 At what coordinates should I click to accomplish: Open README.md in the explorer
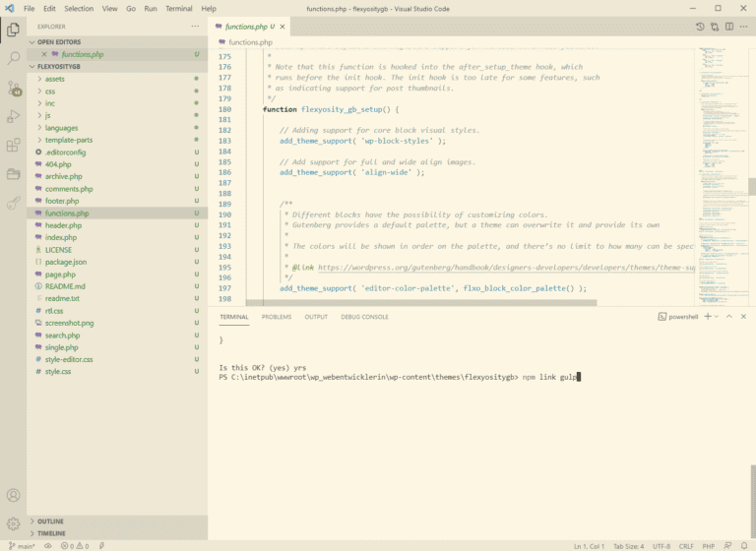117,286
